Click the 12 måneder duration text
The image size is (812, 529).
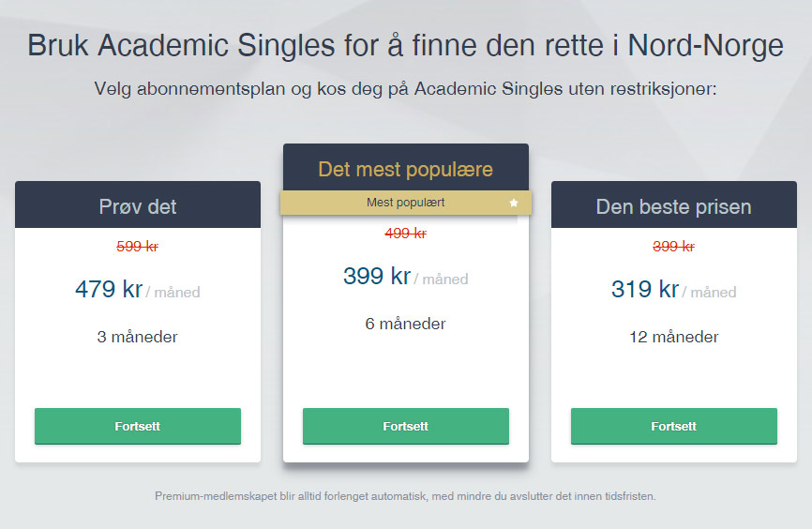pyautogui.click(x=674, y=337)
